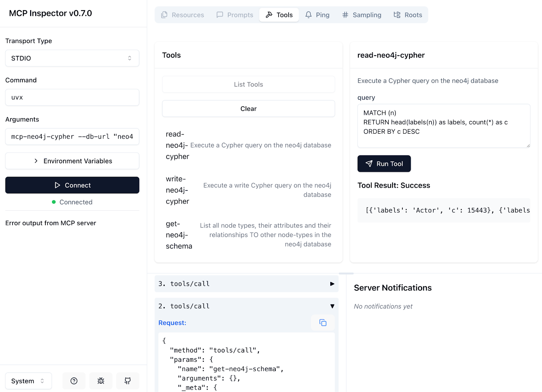This screenshot has height=392, width=542.
Task: Clear the tools list
Action: 248,108
